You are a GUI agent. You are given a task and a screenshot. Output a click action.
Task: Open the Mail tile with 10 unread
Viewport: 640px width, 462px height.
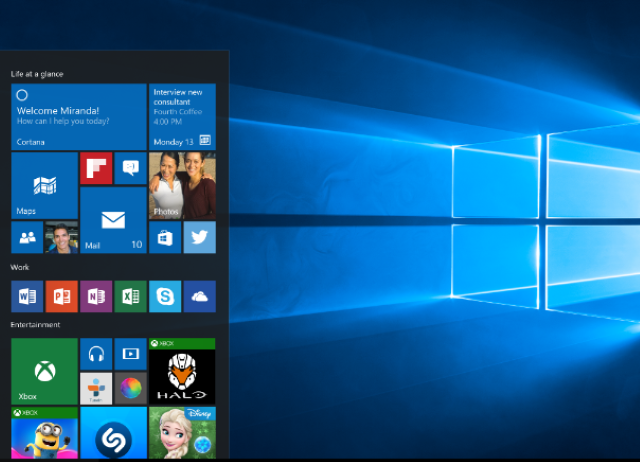[113, 220]
